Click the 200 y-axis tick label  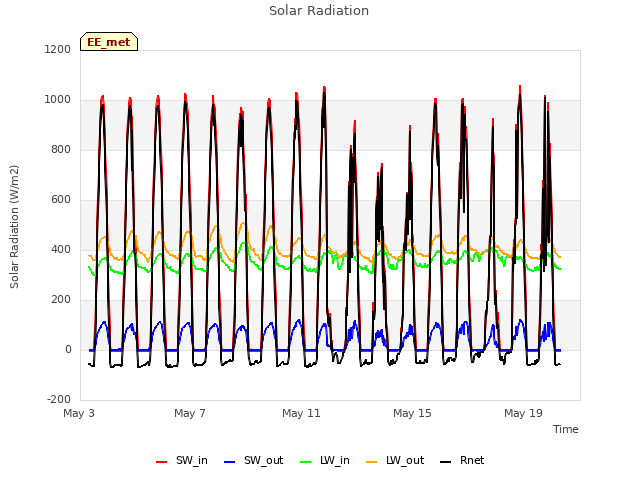coord(61,300)
